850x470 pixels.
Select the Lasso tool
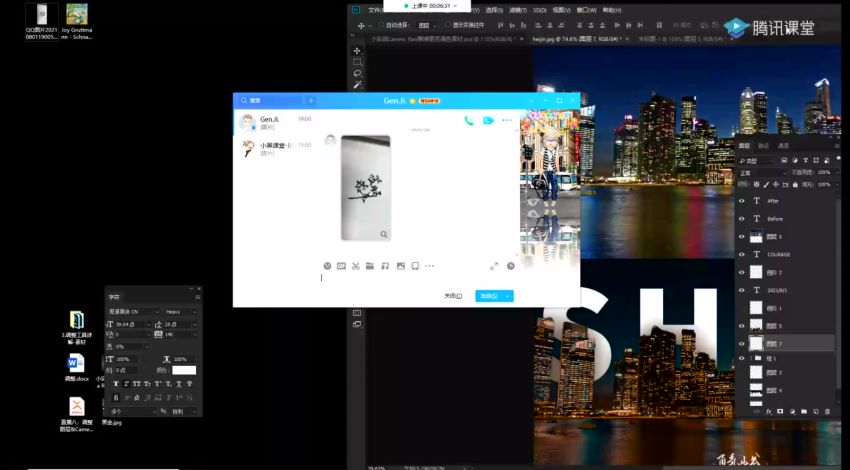(357, 73)
